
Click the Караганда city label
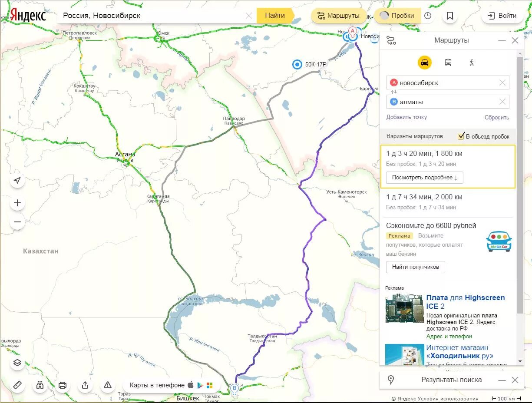(x=158, y=196)
